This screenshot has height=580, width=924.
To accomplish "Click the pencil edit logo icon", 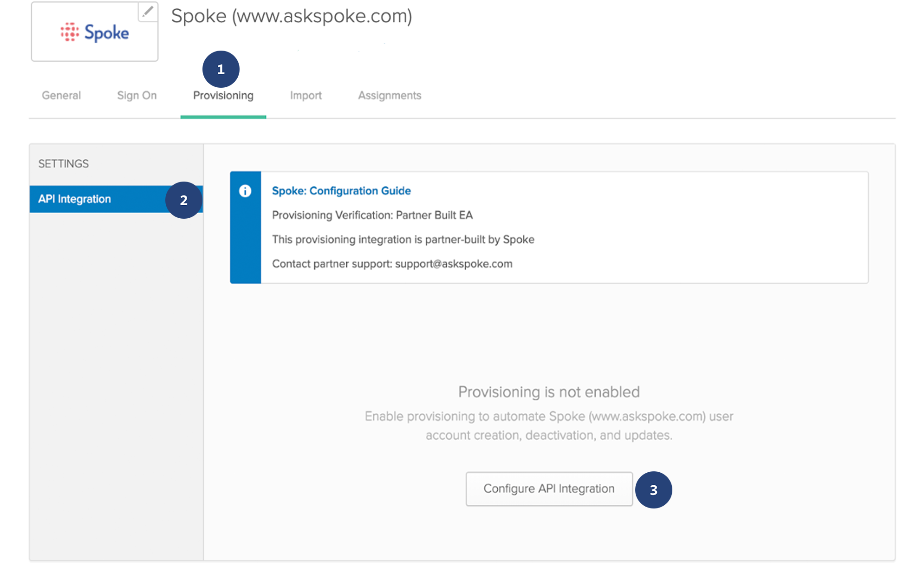I will tap(148, 12).
